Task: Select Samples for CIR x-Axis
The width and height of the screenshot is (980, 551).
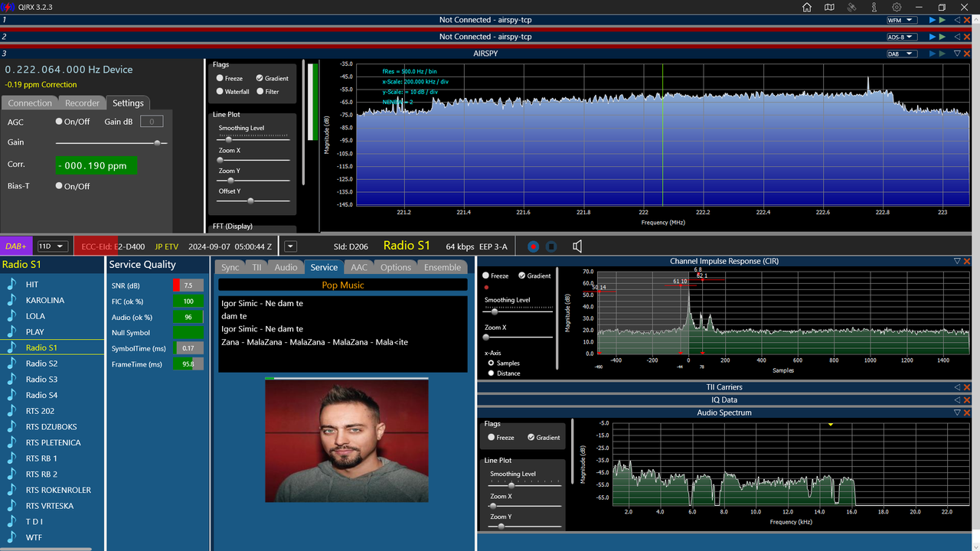Action: 491,363
